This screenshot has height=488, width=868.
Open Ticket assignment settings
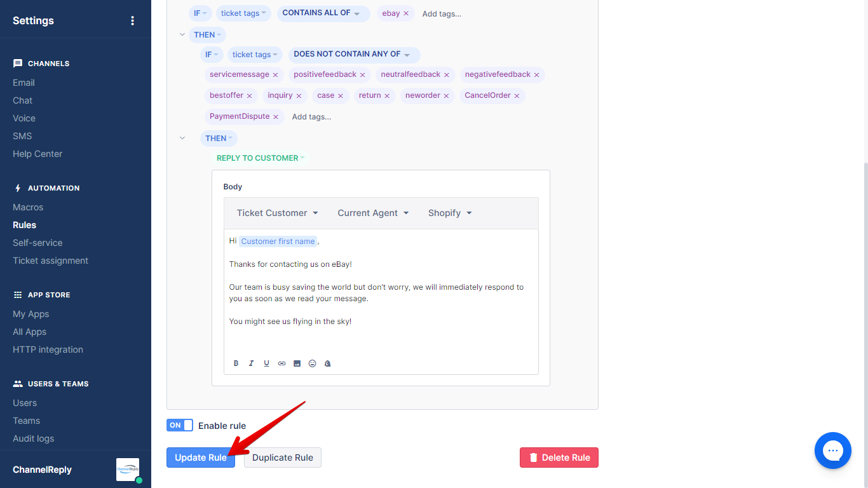click(50, 261)
